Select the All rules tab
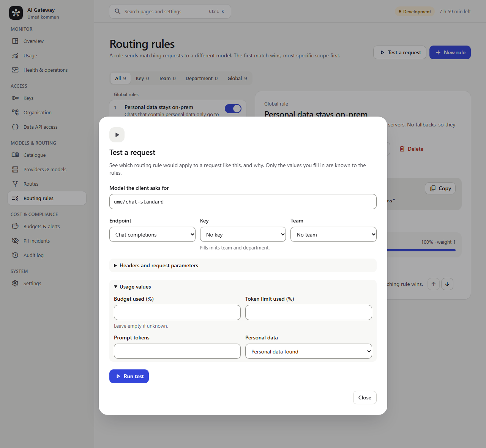This screenshot has width=486, height=448. (x=120, y=78)
